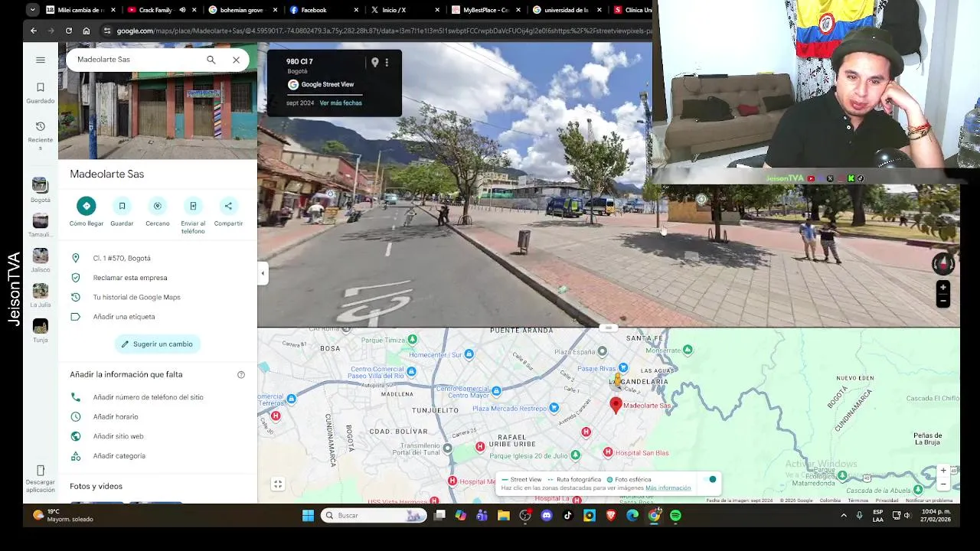Click Plaza Mercado Restrepo marker
980x551 pixels.
[x=554, y=408]
